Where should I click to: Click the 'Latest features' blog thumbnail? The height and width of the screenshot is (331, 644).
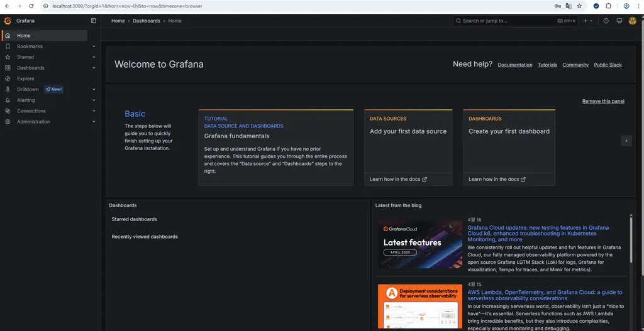pyautogui.click(x=420, y=244)
